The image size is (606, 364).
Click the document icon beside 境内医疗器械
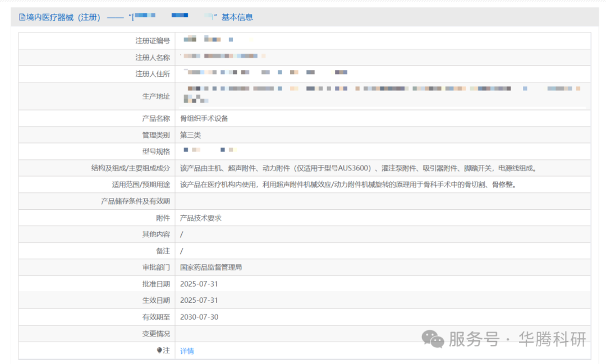[x=22, y=17]
